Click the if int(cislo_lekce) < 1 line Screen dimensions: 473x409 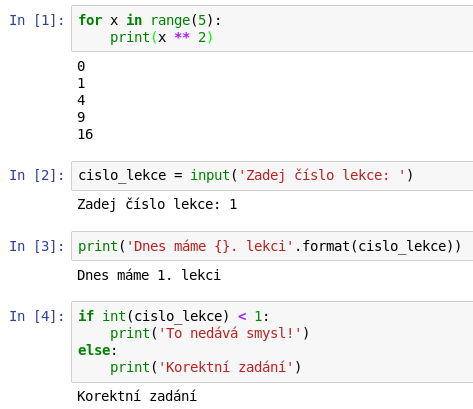click(173, 316)
